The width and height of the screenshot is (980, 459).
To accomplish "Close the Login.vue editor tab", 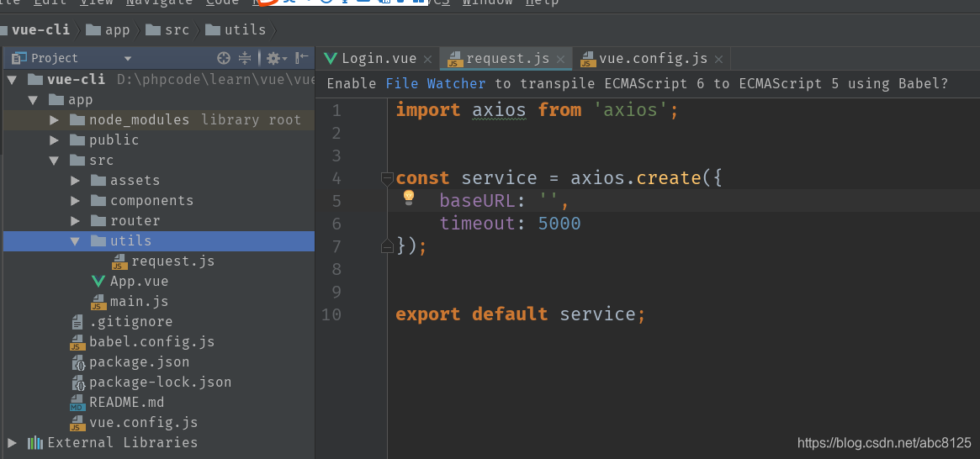I will coord(427,60).
